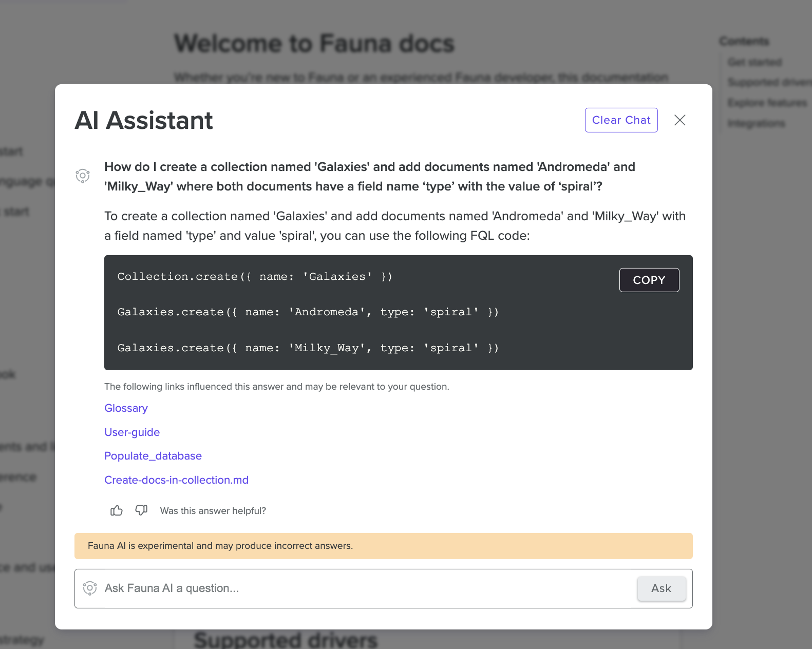Image resolution: width=812 pixels, height=649 pixels.
Task: Click the AI Assistant heading
Action: (x=144, y=121)
